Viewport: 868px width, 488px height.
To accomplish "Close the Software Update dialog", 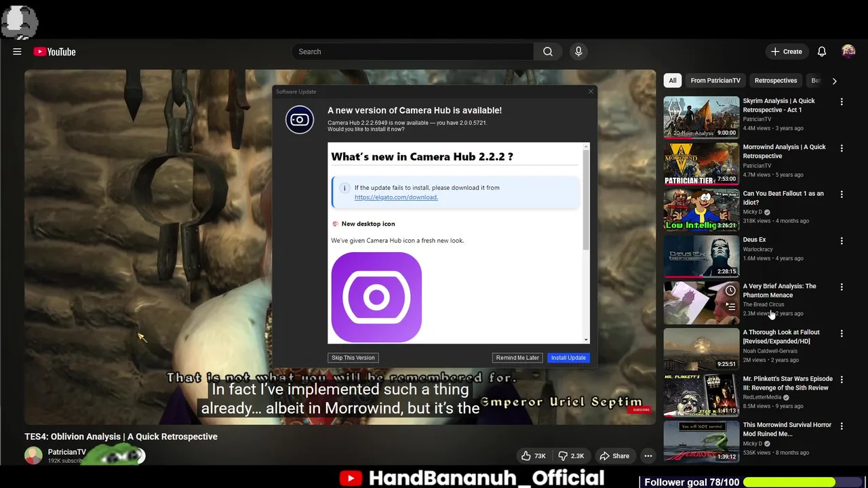I will 591,91.
